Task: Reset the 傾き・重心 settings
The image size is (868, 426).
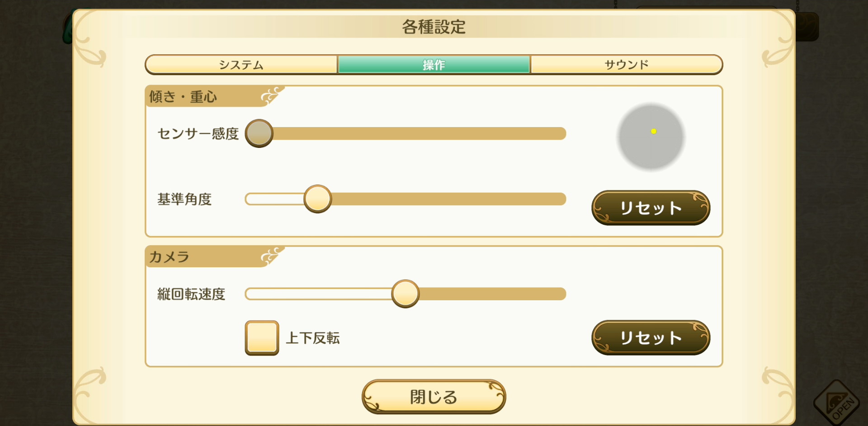Action: [x=651, y=208]
